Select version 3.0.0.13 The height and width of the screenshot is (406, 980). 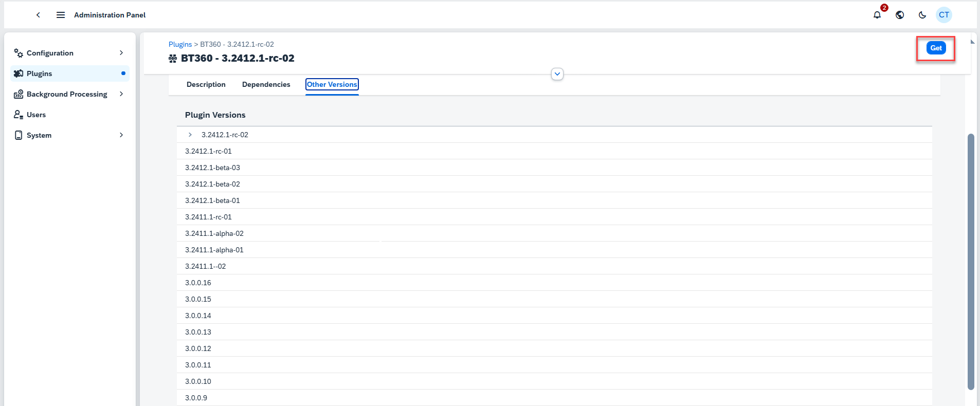click(x=554, y=332)
